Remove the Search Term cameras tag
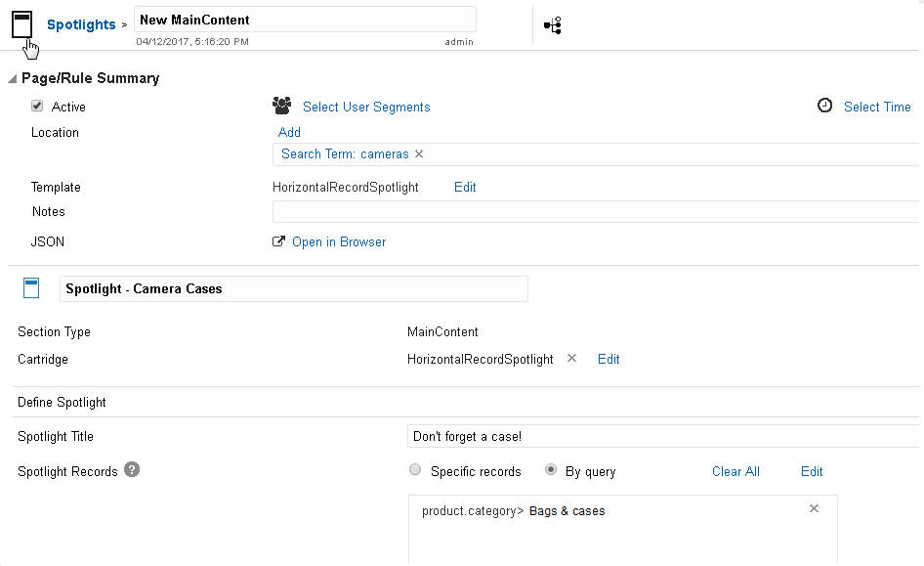 coord(419,153)
